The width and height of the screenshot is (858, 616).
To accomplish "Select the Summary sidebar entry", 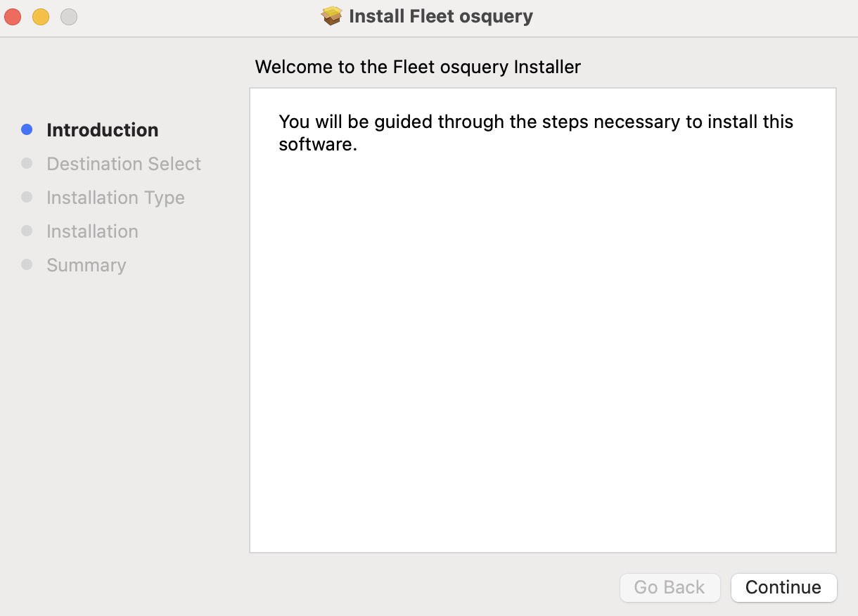I will (x=86, y=264).
